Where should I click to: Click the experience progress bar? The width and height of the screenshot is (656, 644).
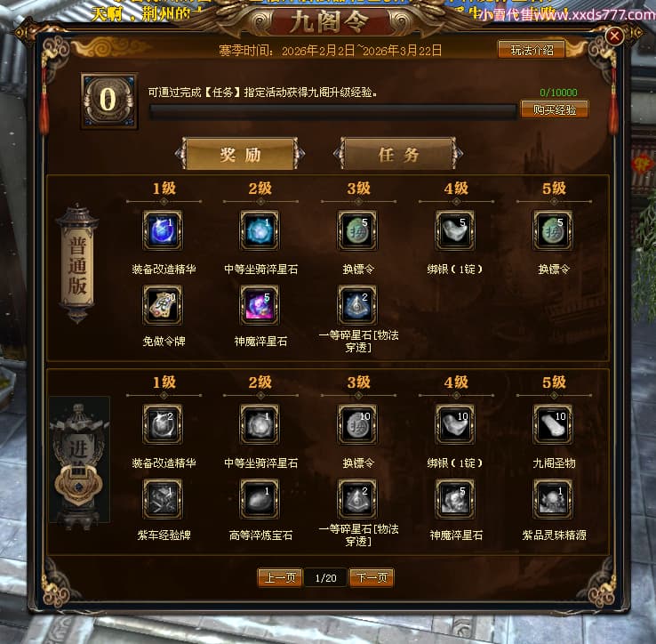(x=333, y=111)
